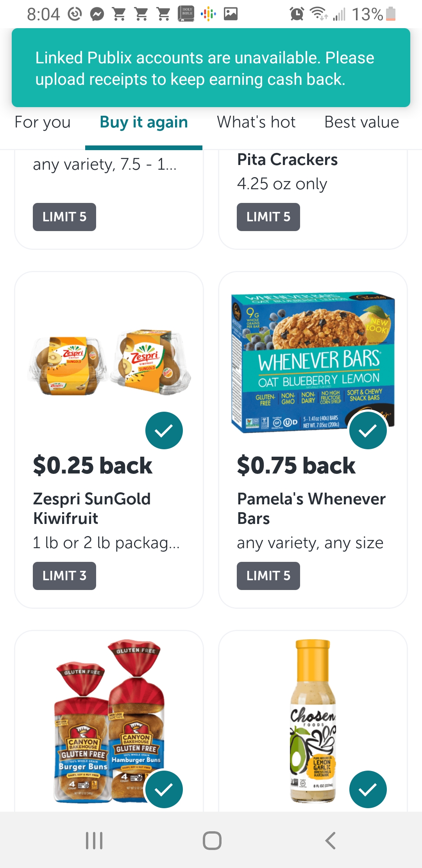The image size is (422, 868).
Task: Toggle checkmark on Zespri SunGold Kiwifruit offer
Action: (164, 430)
